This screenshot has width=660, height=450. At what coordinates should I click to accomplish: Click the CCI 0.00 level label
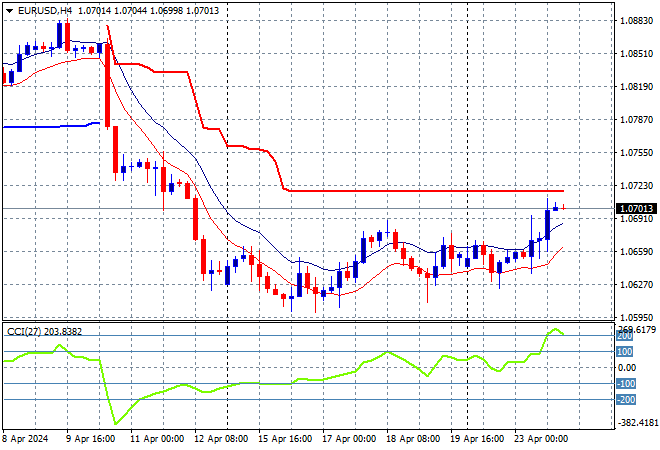pyautogui.click(x=626, y=368)
